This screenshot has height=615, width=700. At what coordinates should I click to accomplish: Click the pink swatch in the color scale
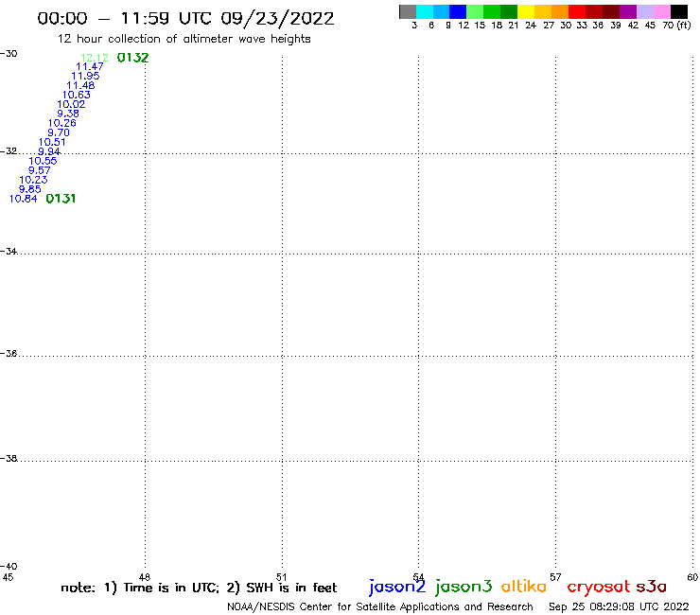click(662, 11)
